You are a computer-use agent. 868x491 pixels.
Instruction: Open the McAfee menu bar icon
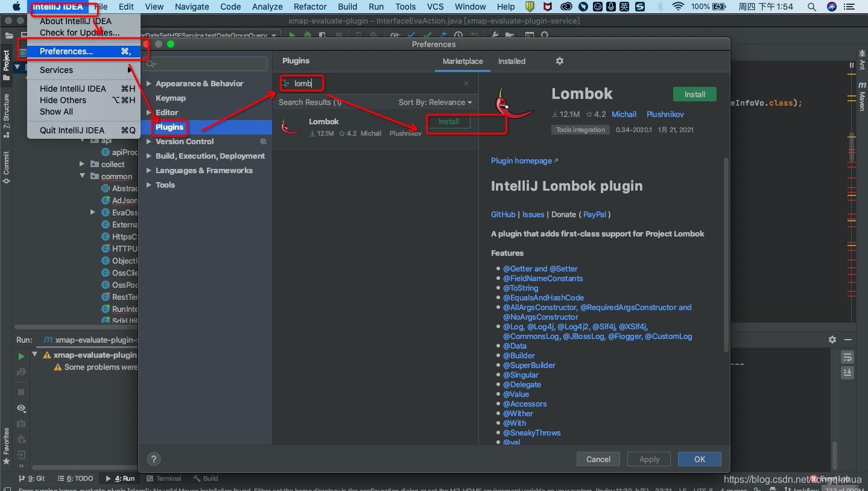coord(547,7)
